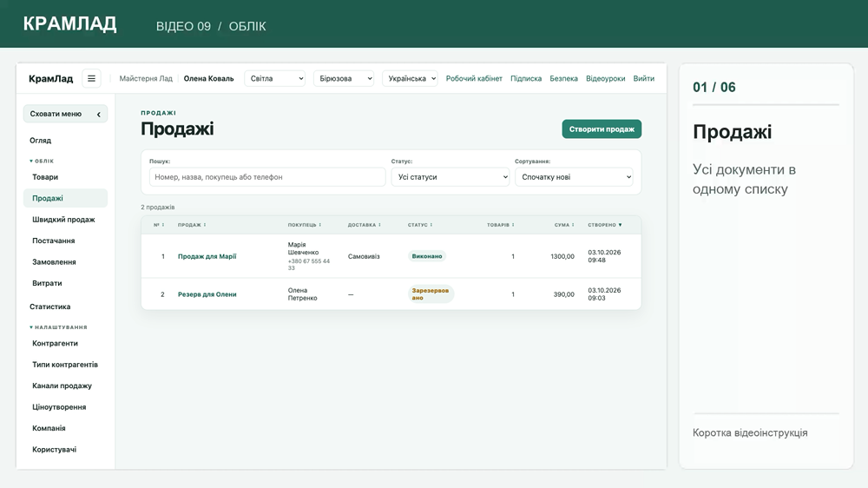The width and height of the screenshot is (868, 488).
Task: Sort by Сума column header icon
Action: click(x=573, y=225)
